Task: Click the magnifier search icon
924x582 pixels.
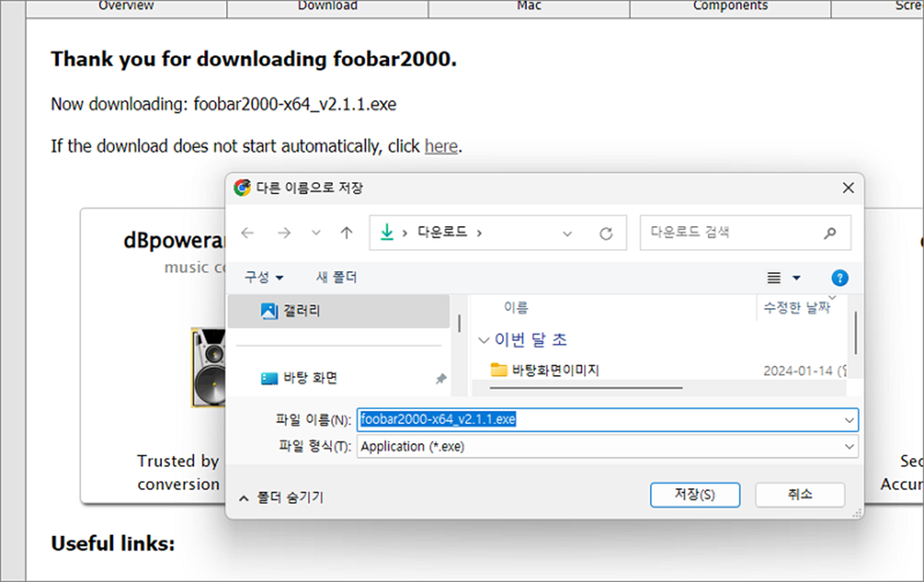Action: pyautogui.click(x=829, y=233)
